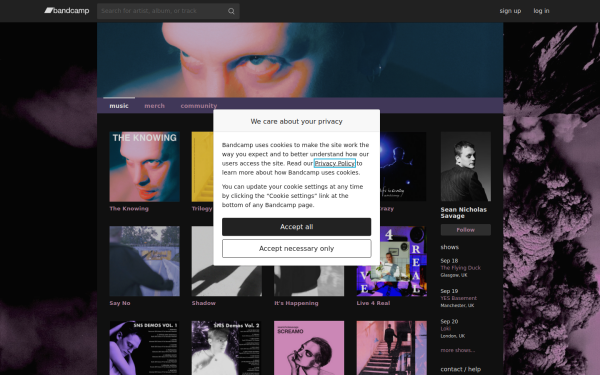Open the SNS Demos Vol. 2 cover
The image size is (600, 375).
tap(227, 348)
